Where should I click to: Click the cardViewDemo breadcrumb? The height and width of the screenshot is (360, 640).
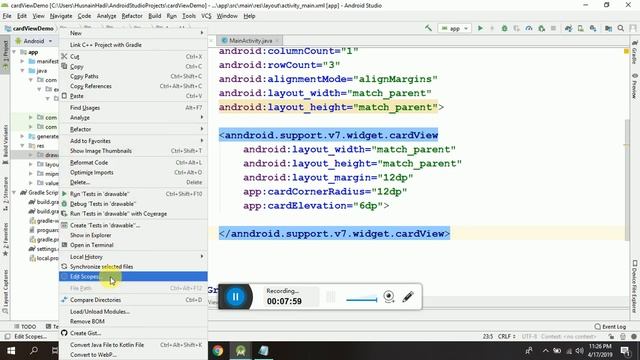[29, 28]
